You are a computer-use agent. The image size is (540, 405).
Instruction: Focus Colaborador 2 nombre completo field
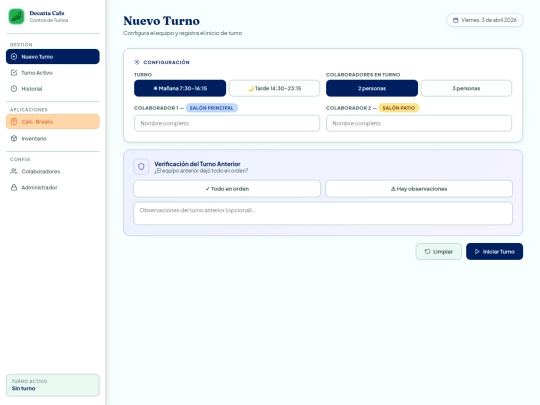[419, 123]
